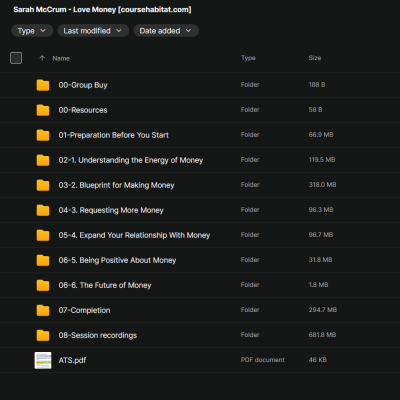Select folder icon for 01-Preparation Before You Start
This screenshot has width=400, height=400.
coord(43,135)
